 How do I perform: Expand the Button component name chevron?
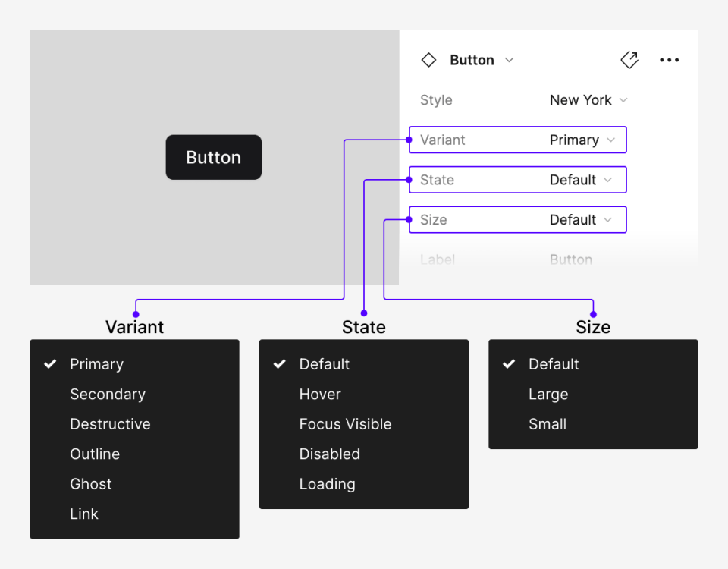[509, 60]
